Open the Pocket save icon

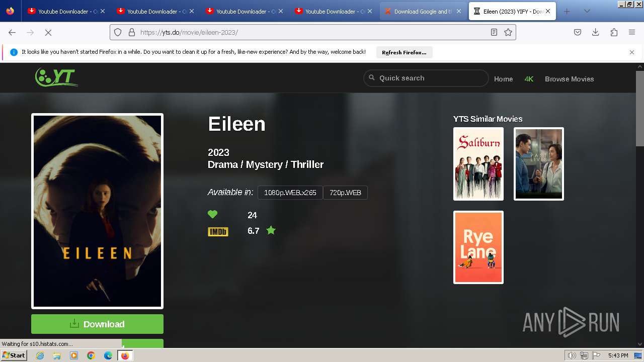point(578,32)
